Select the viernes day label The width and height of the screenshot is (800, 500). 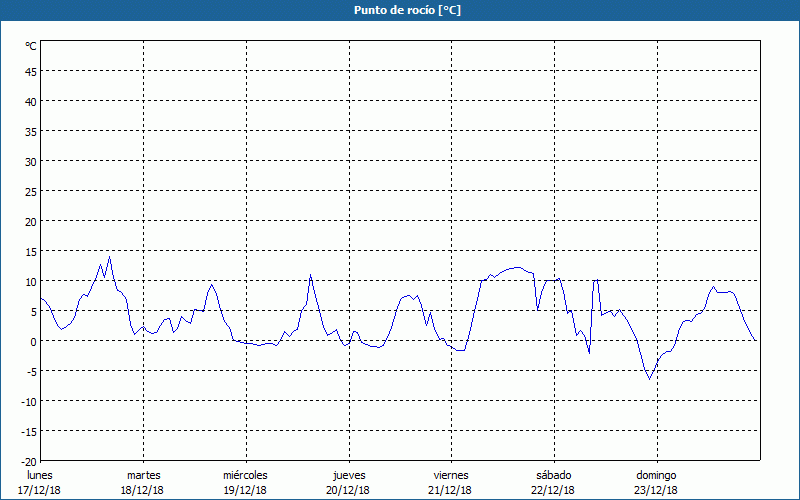451,475
